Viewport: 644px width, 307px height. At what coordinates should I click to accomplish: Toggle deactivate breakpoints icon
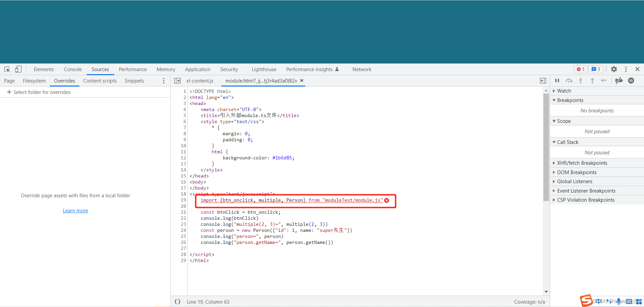(x=619, y=81)
